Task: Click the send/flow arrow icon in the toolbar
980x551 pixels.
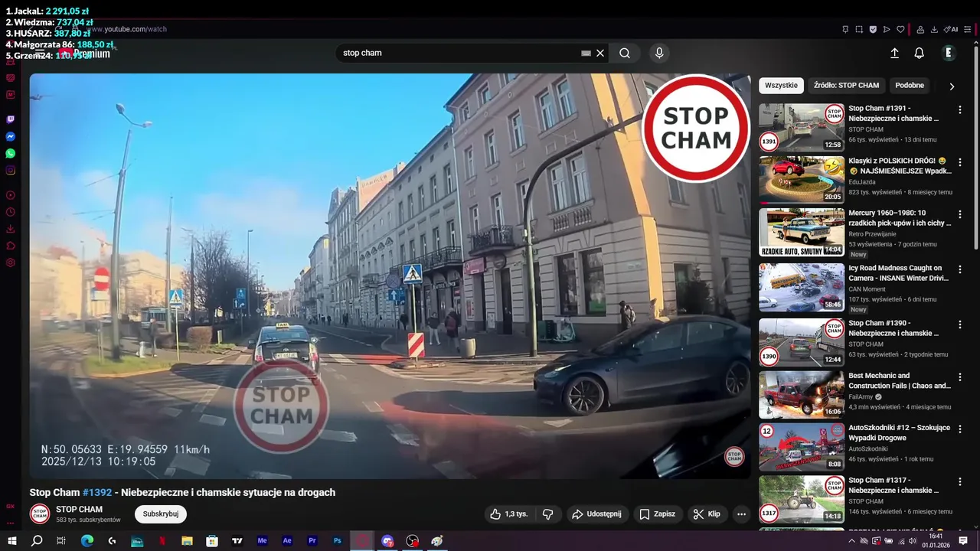Action: 887,30
